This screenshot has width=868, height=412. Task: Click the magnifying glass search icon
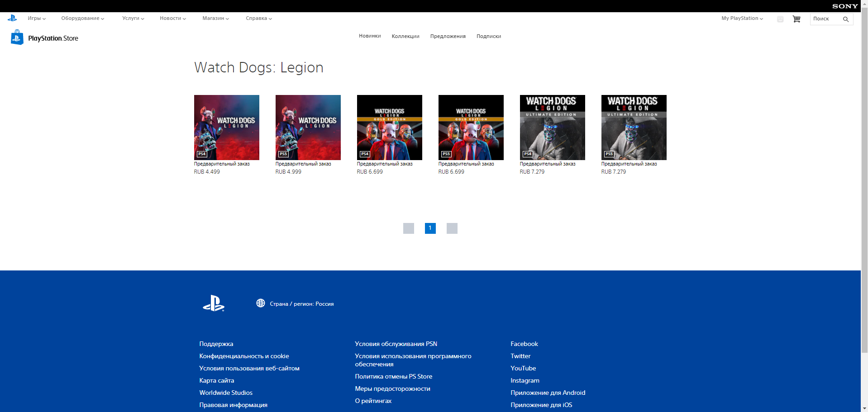(845, 19)
